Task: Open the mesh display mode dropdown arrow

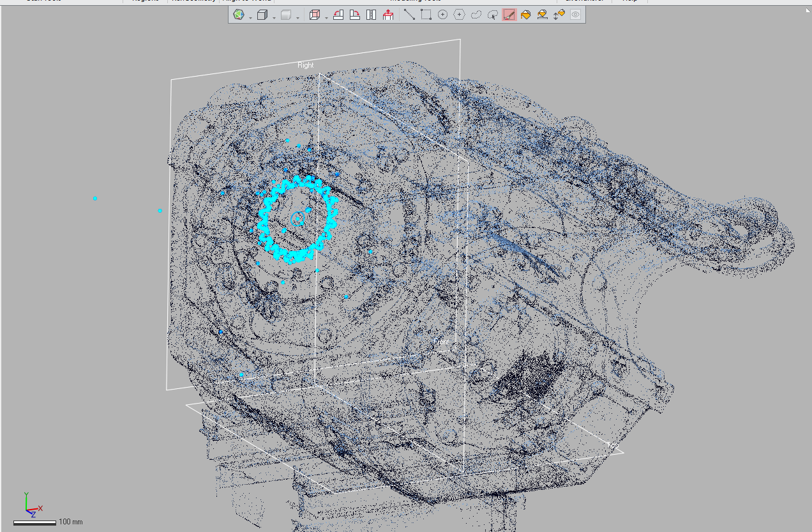Action: pos(250,17)
